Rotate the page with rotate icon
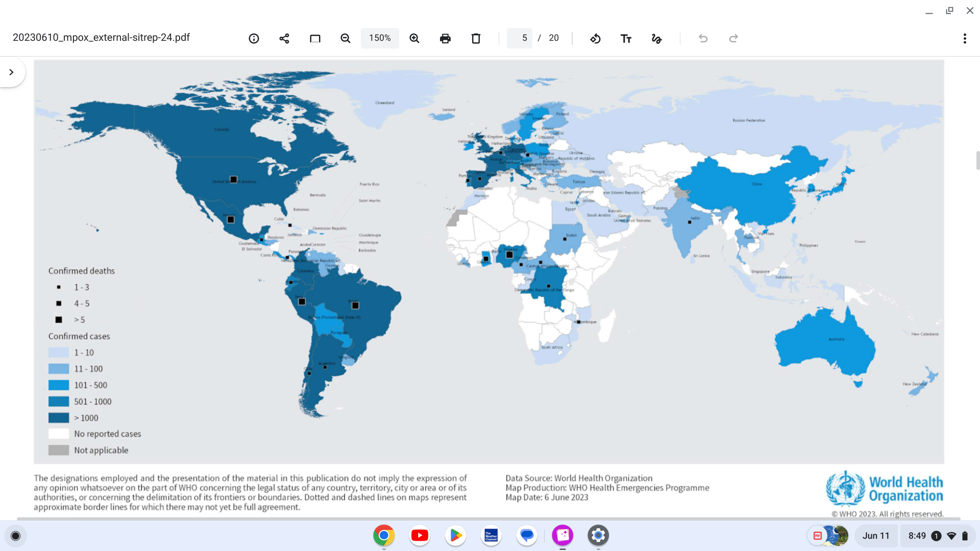Viewport: 980px width, 551px height. 595,38
